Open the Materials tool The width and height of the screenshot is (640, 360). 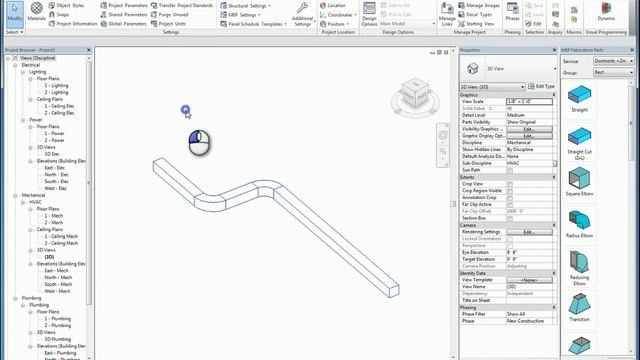click(x=36, y=12)
